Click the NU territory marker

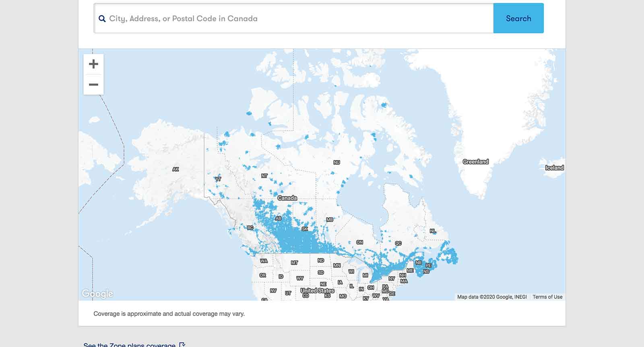coord(336,162)
